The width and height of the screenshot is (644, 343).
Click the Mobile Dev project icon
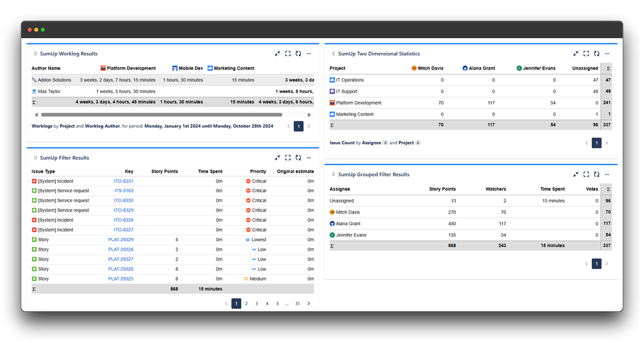click(x=175, y=68)
